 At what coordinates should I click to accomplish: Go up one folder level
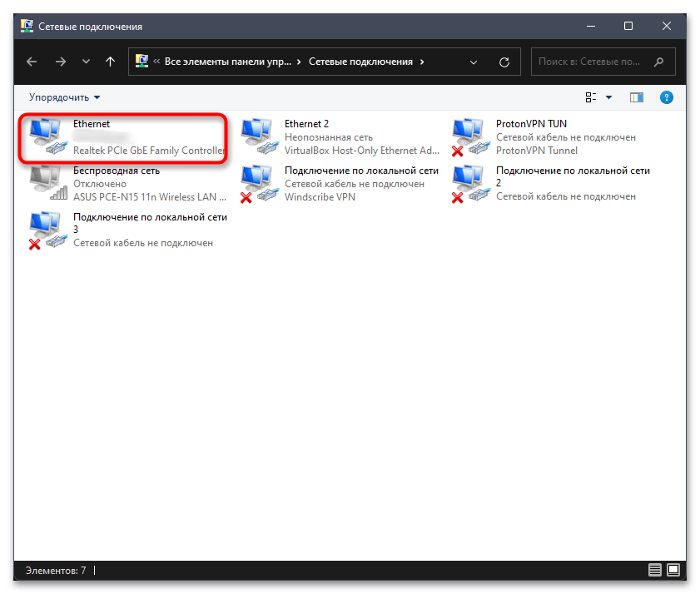tap(110, 62)
